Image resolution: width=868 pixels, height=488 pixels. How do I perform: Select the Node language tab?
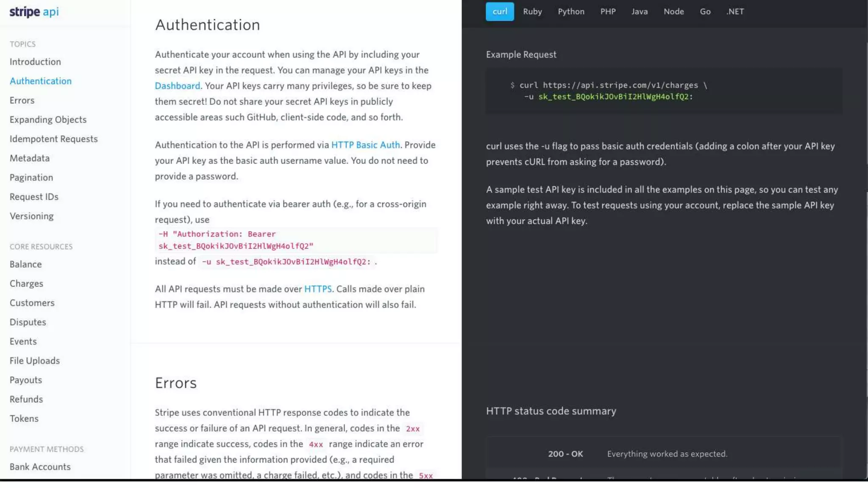point(673,11)
